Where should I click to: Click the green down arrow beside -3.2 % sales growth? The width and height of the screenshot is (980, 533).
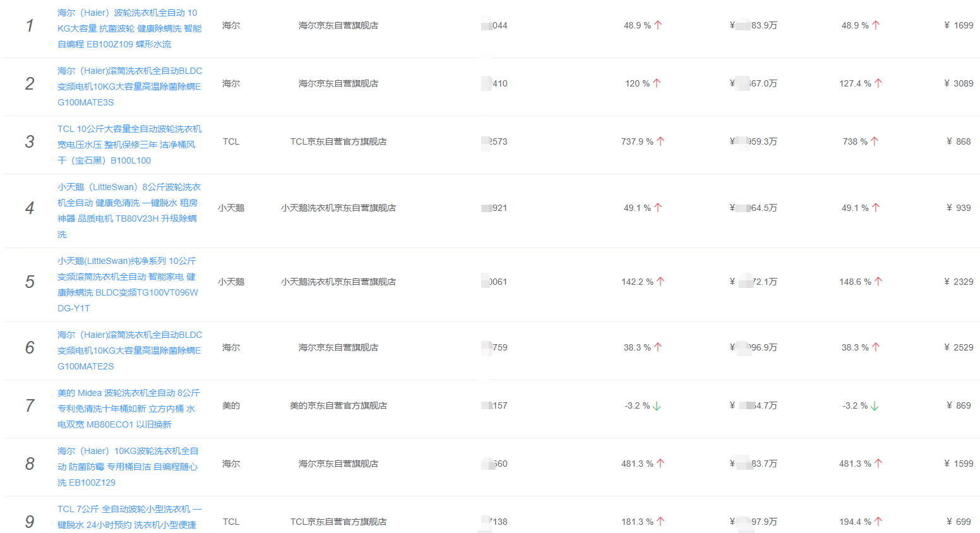click(x=657, y=406)
